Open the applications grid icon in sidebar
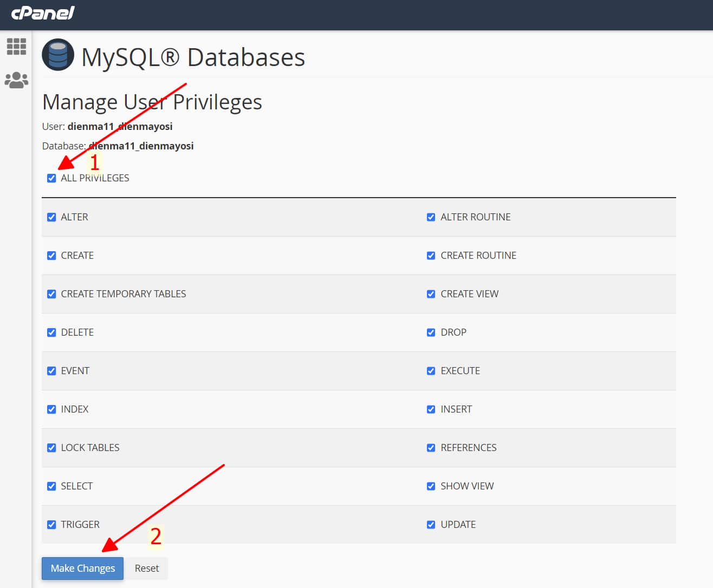 16,47
